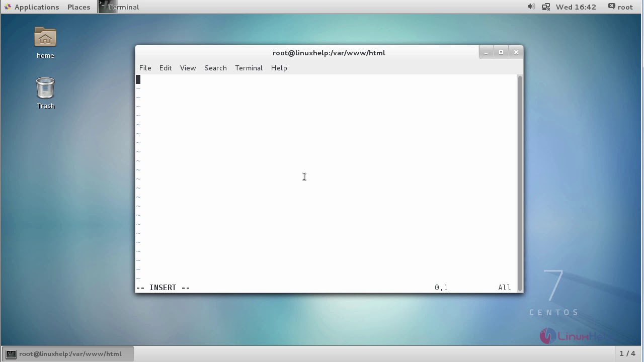The height and width of the screenshot is (362, 644).
Task: Minimize the terminal window
Action: pos(486,52)
